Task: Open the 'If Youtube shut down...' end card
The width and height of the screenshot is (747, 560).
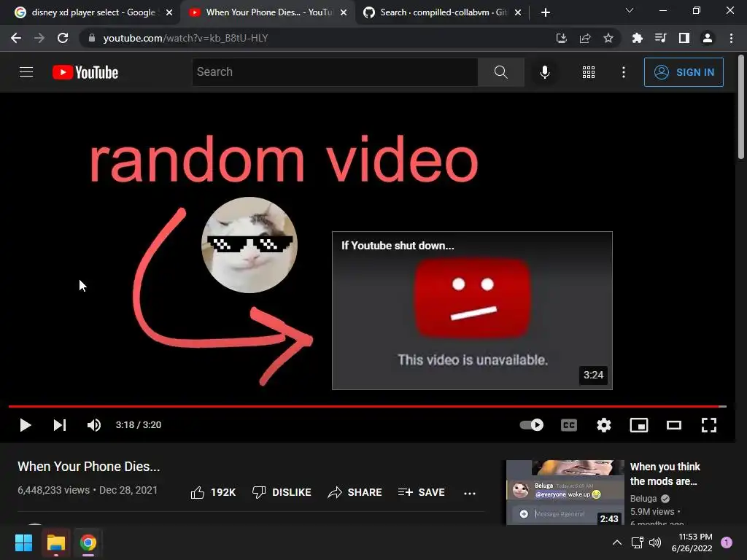Action: click(472, 311)
